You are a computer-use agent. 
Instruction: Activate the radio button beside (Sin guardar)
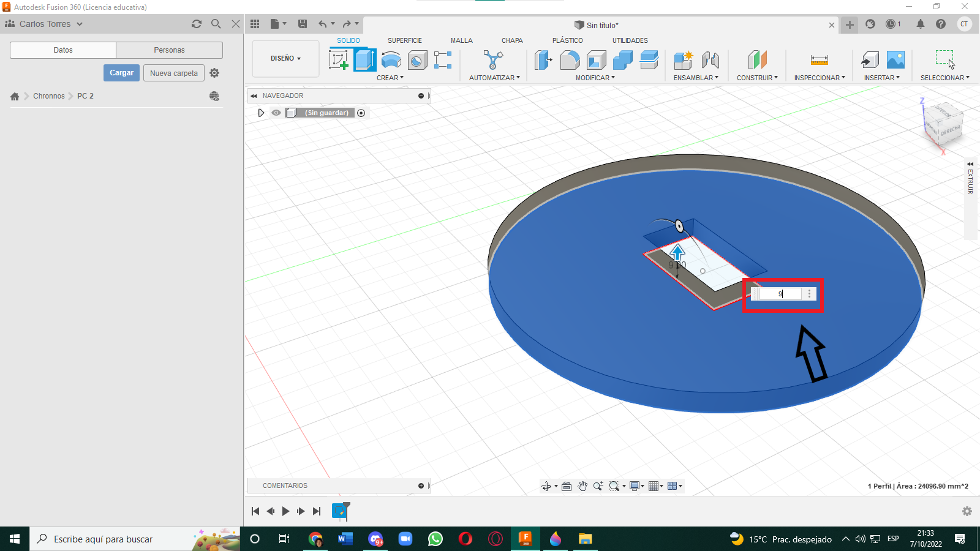(x=361, y=113)
